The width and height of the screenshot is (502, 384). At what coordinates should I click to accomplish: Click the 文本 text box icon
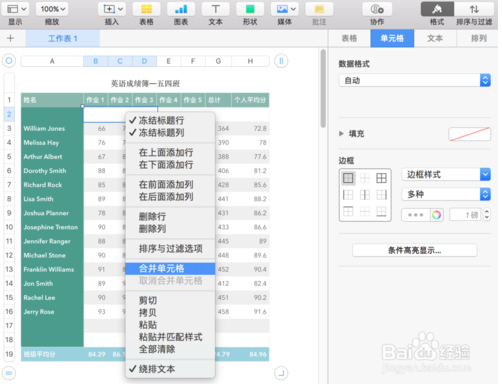tap(216, 9)
